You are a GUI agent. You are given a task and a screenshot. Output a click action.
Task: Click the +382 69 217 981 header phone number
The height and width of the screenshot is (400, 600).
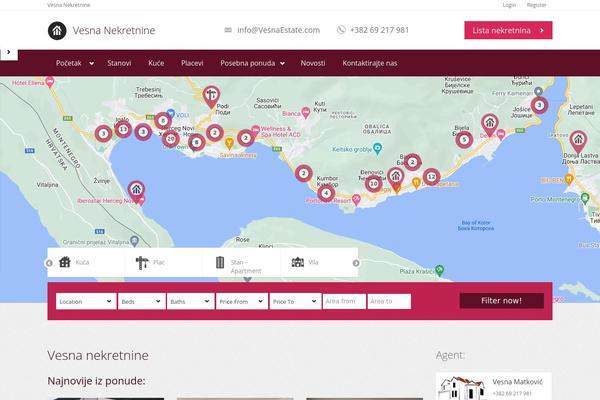[379, 30]
